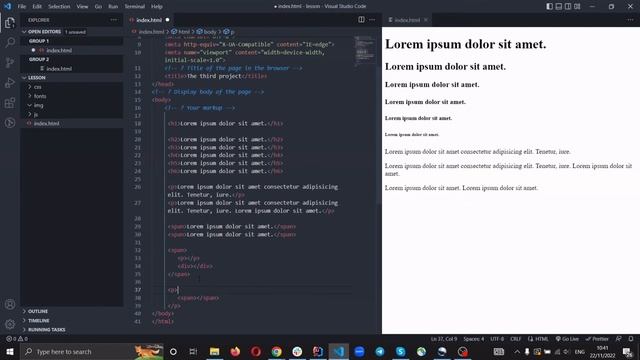Click Go Live in the status bar
640x360 pixels.
click(567, 339)
